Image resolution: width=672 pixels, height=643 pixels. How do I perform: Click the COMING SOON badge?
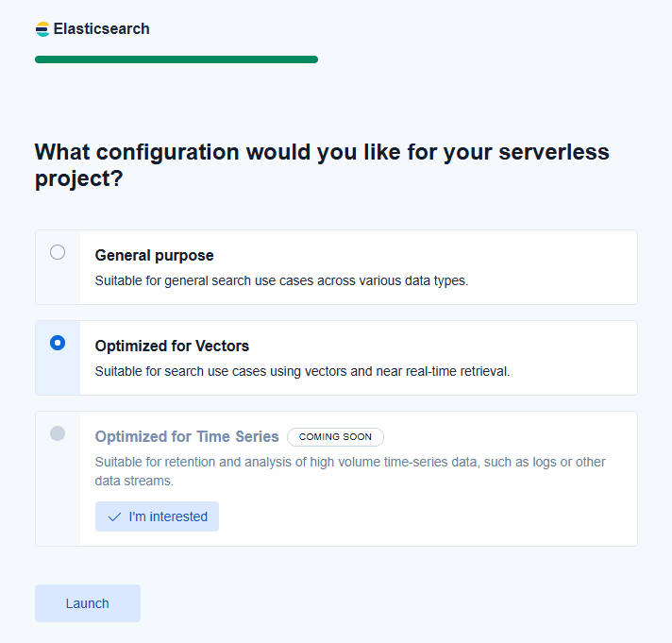[x=335, y=437]
